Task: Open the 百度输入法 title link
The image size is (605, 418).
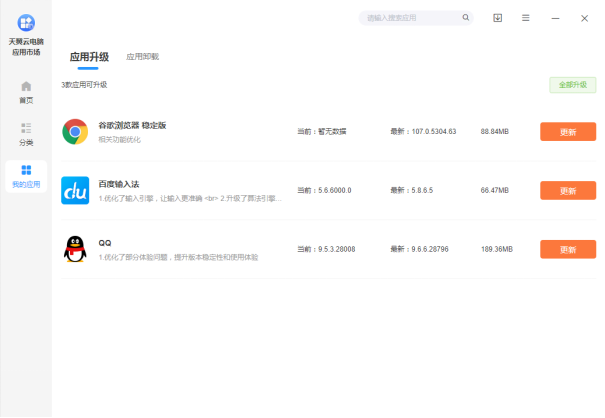Action: tap(119, 184)
